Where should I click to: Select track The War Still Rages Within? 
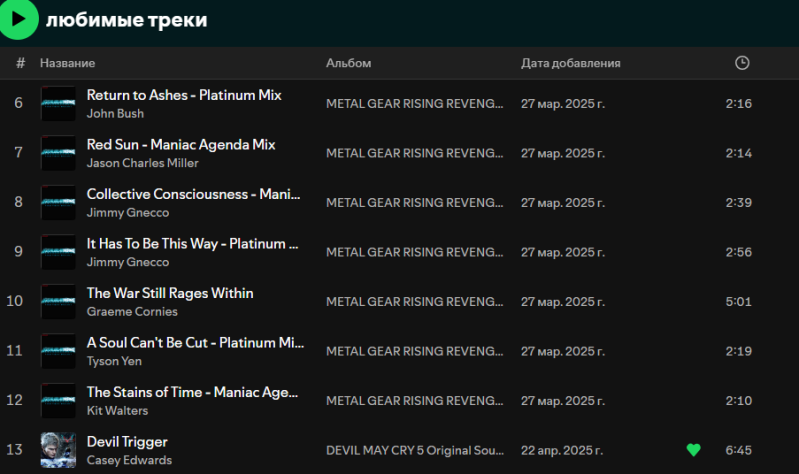click(170, 293)
